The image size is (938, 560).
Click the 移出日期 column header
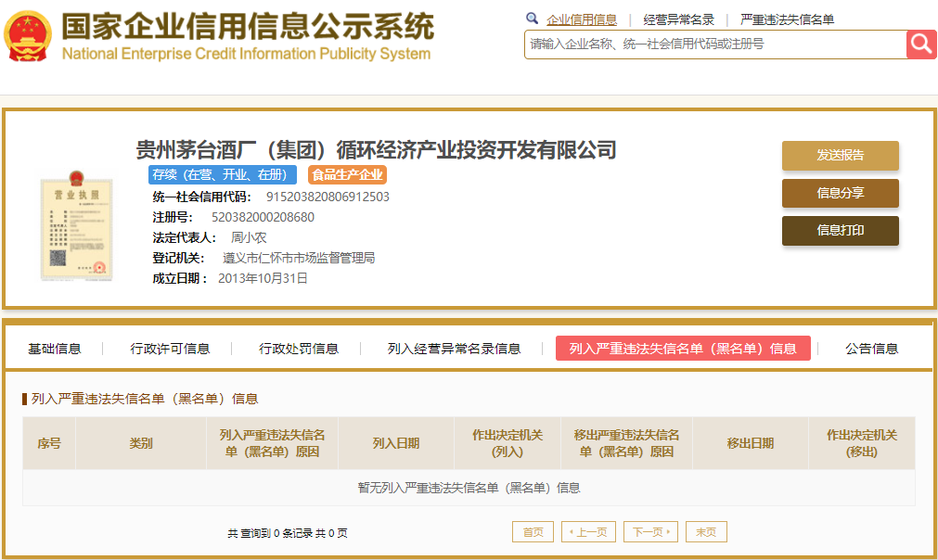point(751,443)
